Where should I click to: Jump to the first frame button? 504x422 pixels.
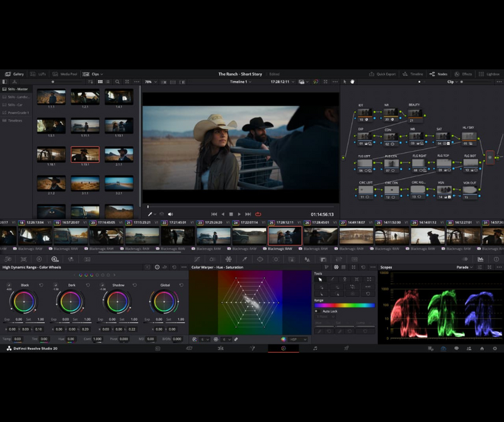pyautogui.click(x=214, y=214)
